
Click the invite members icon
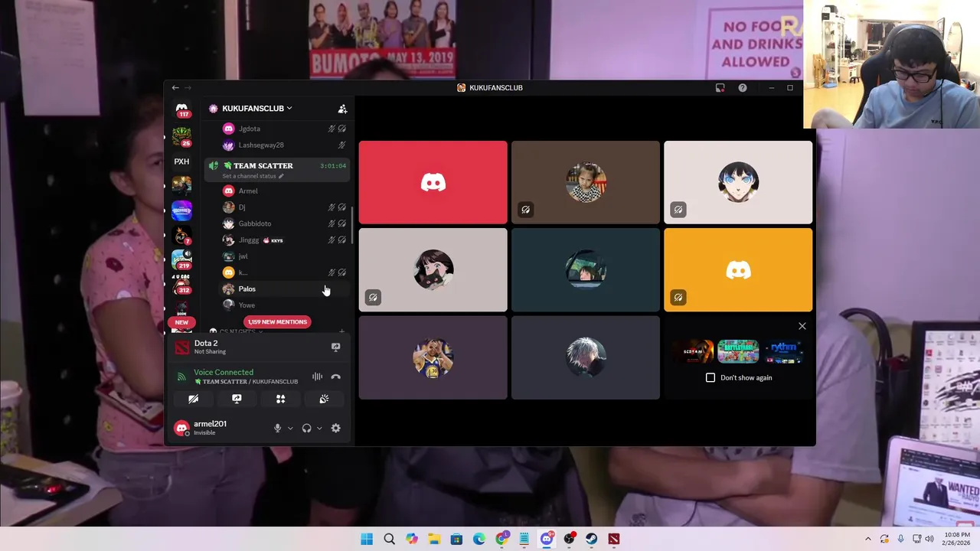click(x=342, y=109)
